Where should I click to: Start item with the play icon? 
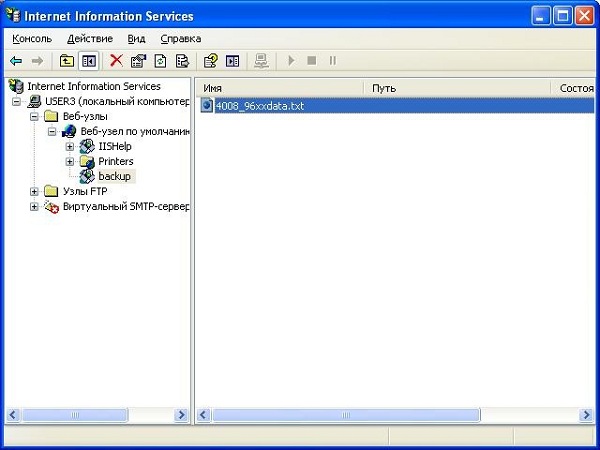[x=291, y=60]
